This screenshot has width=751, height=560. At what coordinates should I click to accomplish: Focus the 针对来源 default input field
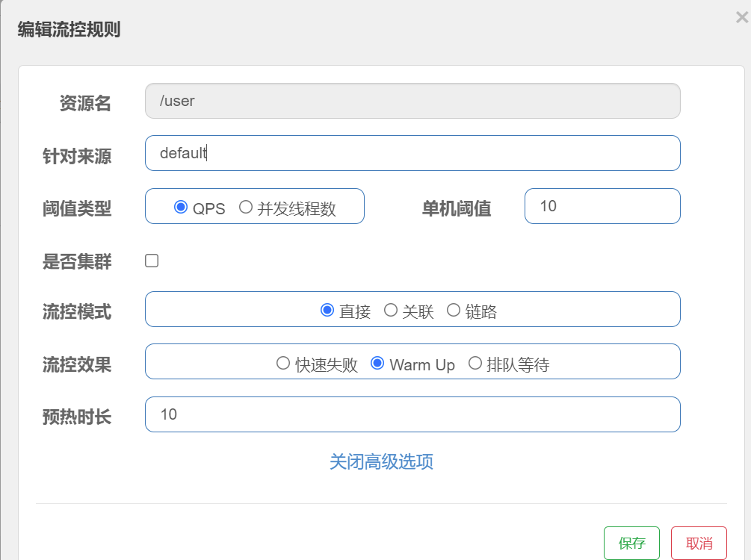(x=412, y=153)
